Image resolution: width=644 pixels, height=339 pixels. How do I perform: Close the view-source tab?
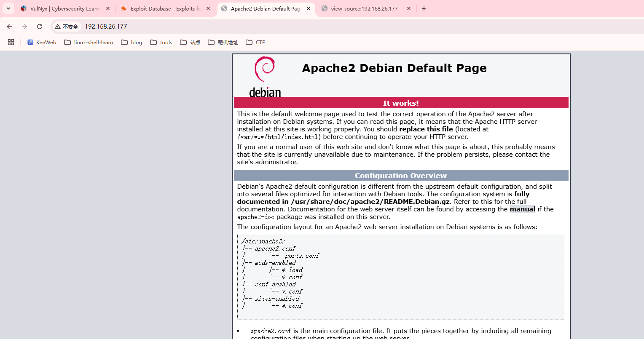click(409, 8)
